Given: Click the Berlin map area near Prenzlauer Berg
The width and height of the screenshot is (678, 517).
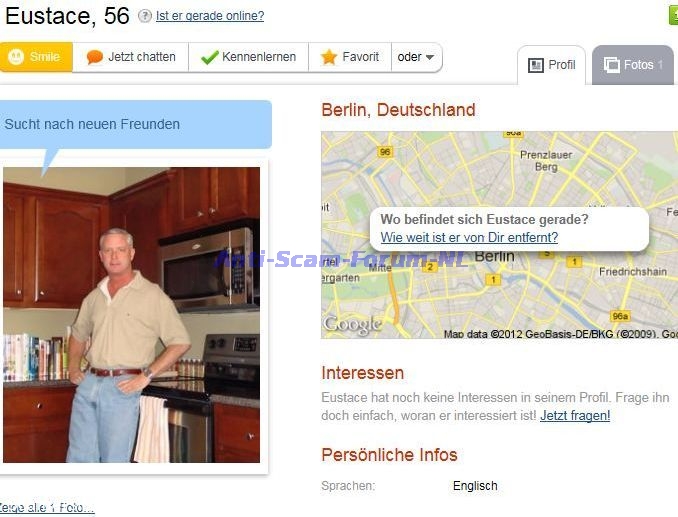Looking at the screenshot, I should pos(546,161).
